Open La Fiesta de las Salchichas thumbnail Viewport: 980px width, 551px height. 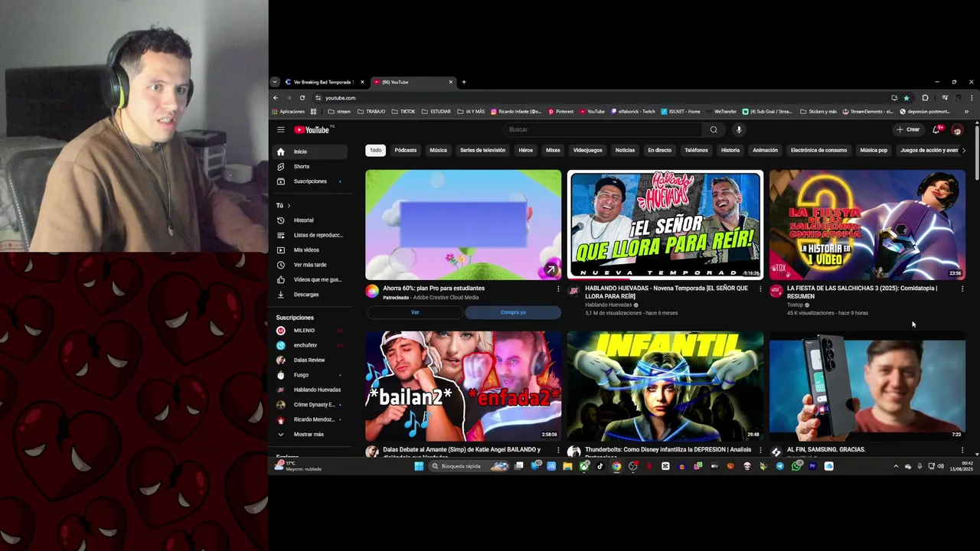[867, 225]
